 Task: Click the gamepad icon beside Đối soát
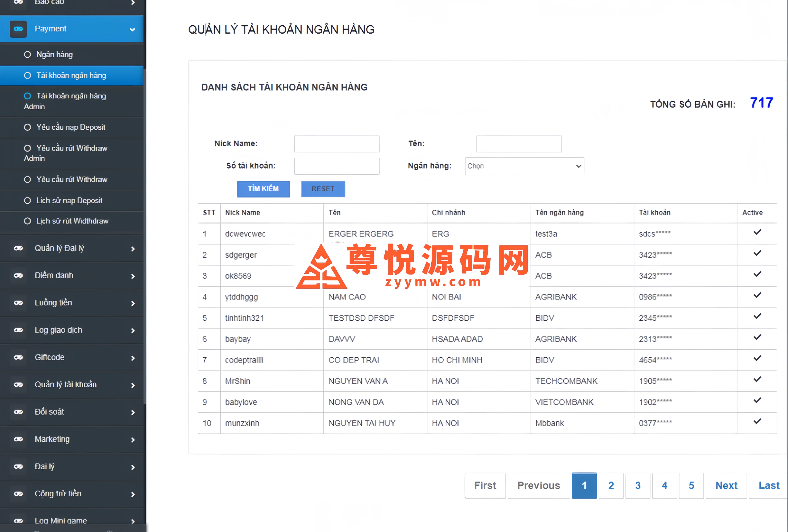(x=18, y=412)
